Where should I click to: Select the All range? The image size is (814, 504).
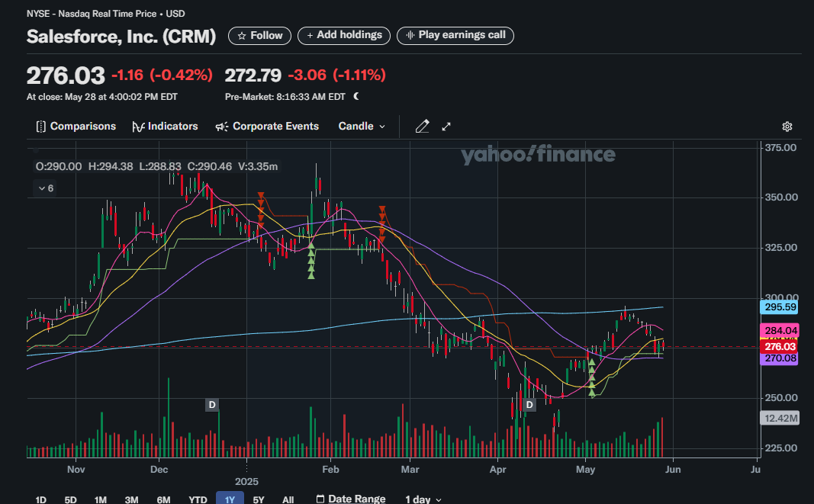(x=288, y=499)
